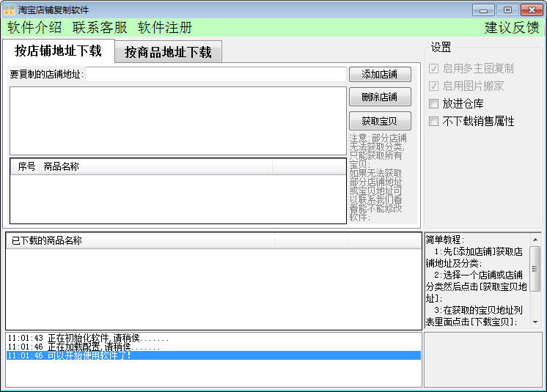This screenshot has width=547, height=392.
Task: Click the 商品名称 column header
Action: point(156,166)
